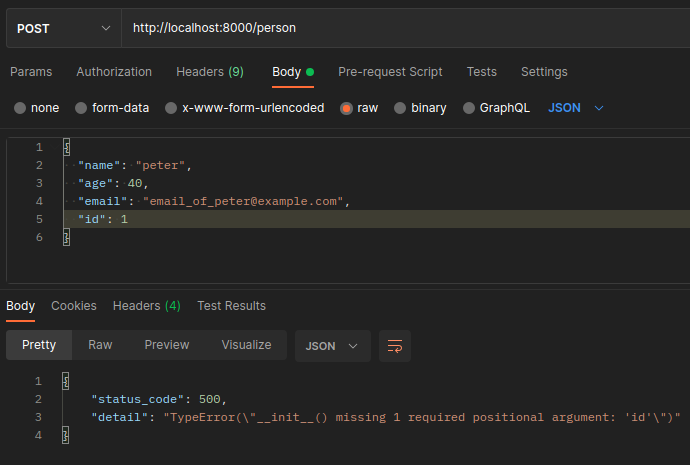Click the Visualize response view button
The width and height of the screenshot is (690, 465).
click(x=246, y=345)
